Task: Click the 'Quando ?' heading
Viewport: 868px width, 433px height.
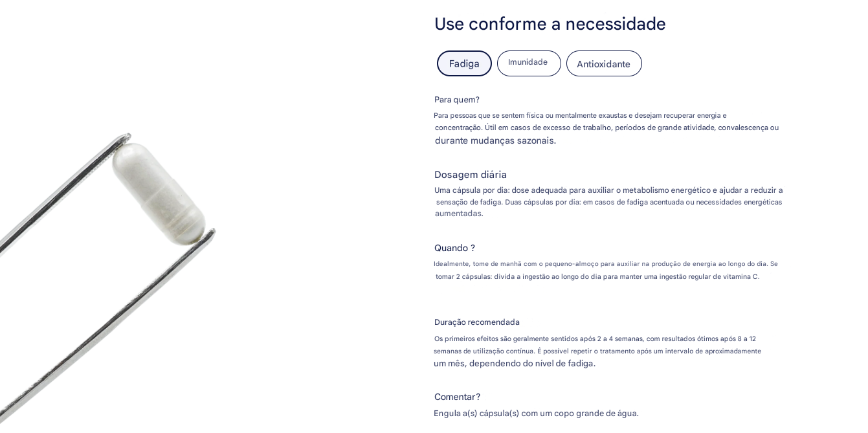Action: click(x=454, y=248)
